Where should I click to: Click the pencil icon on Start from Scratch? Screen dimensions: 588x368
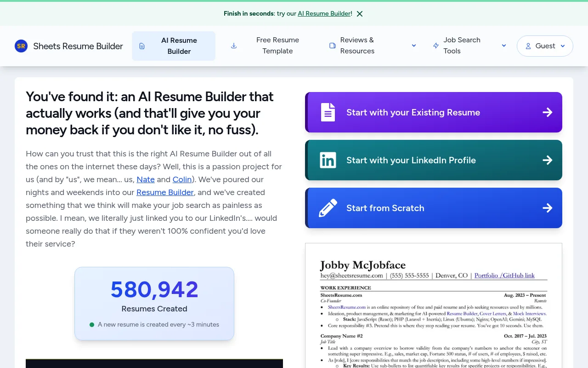coord(328,208)
